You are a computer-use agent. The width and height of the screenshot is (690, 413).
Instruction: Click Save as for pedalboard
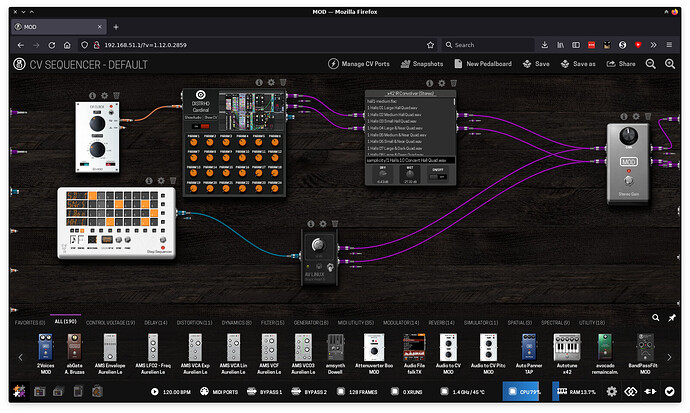[x=578, y=64]
